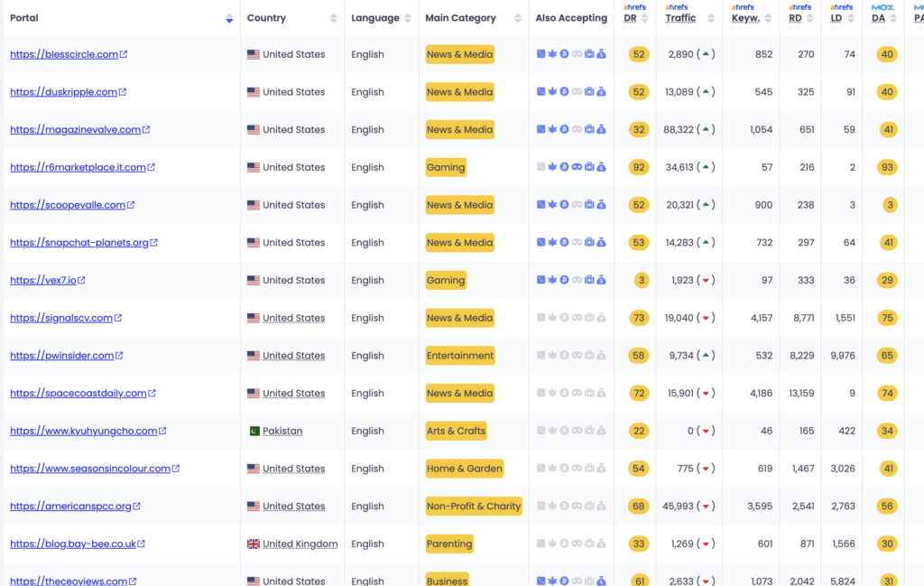This screenshot has height=586, width=924.
Task: Click the cannabis leaf icon in blesscircle.com row
Action: (552, 54)
